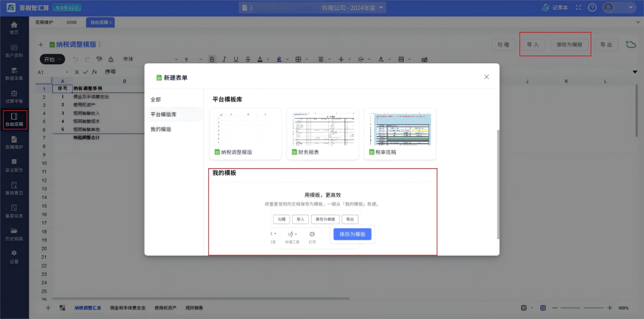644x319 pixels.
Task: Open 鉴证报告 in the left sidebar
Action: pos(14,165)
